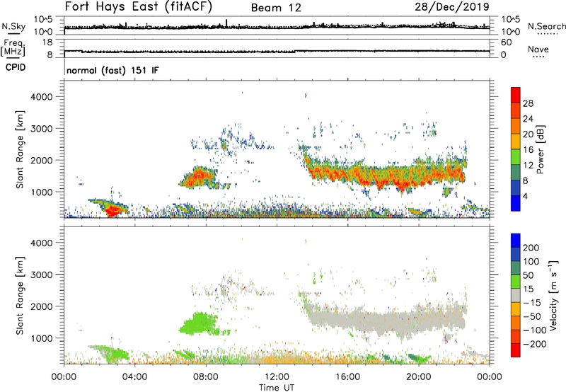Image resolution: width=566 pixels, height=392 pixels.
Task: Click the 'Nave' legend label
Action: [538, 49]
